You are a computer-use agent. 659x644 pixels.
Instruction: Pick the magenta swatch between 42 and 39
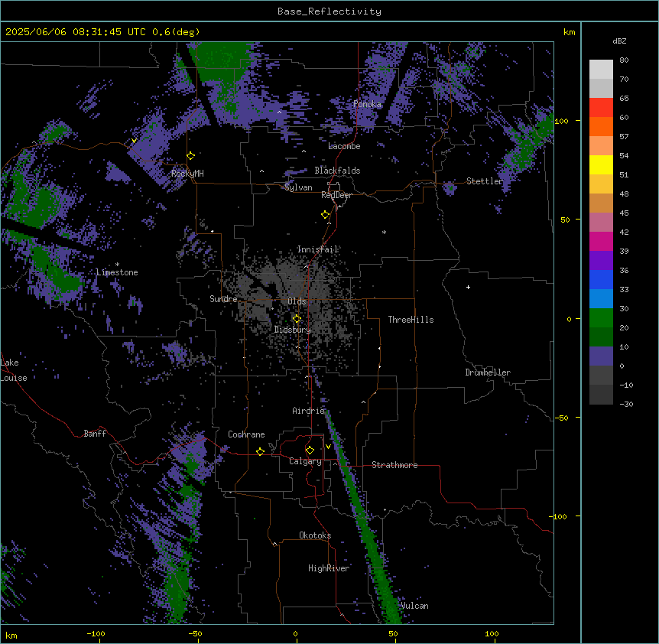pos(601,241)
